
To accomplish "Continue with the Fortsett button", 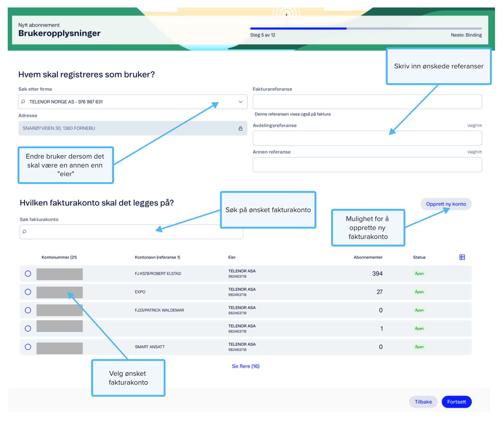I will tap(456, 402).
